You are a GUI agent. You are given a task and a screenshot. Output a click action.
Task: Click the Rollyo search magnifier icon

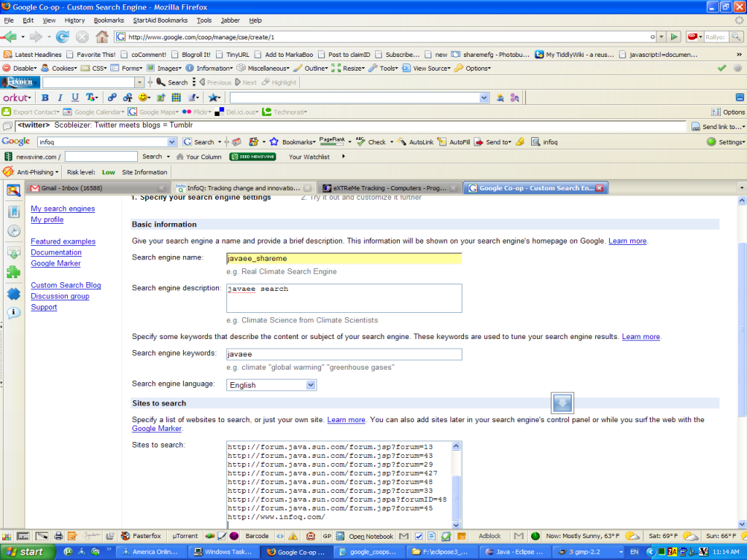pyautogui.click(x=736, y=36)
